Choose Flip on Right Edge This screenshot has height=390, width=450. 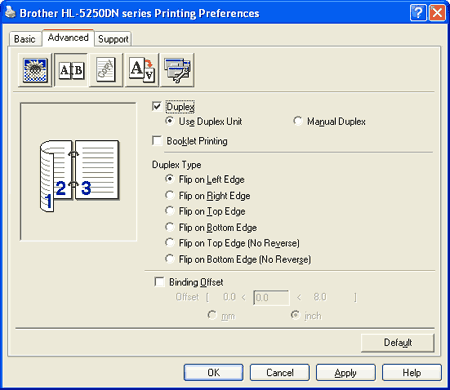click(170, 195)
